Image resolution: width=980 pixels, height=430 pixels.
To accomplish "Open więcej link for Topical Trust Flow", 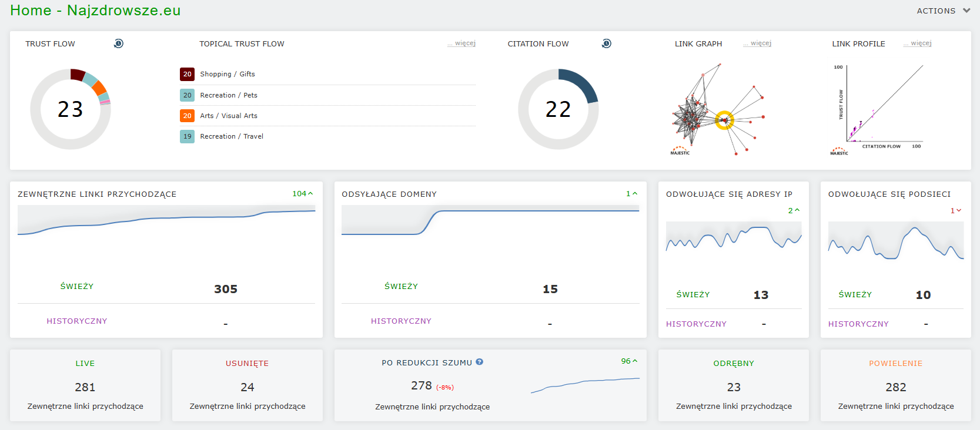I will (x=462, y=43).
